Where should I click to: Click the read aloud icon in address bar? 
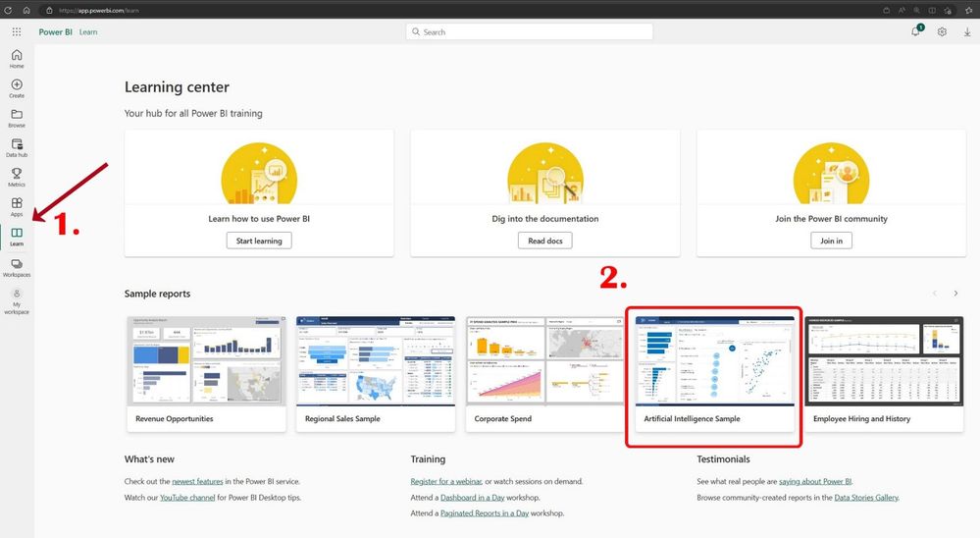tap(902, 10)
